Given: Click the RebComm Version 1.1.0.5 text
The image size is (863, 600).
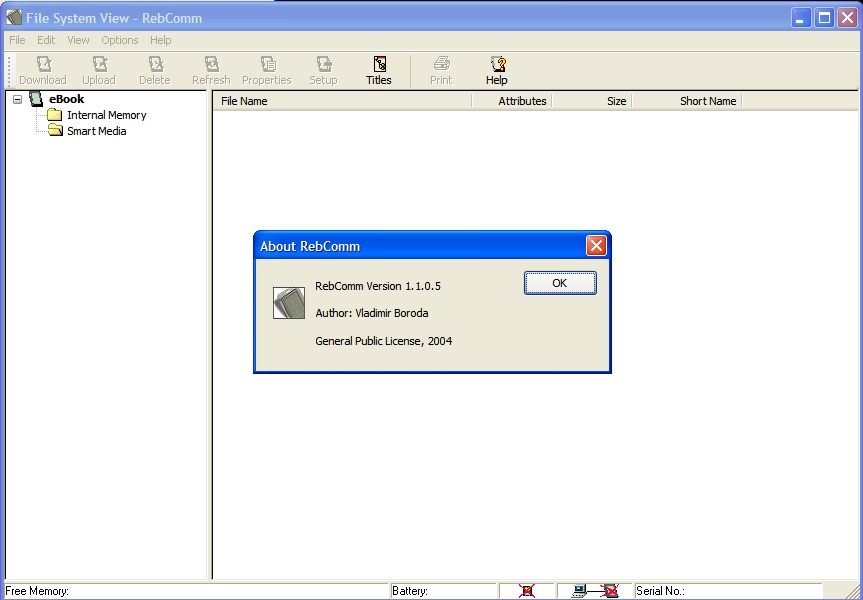Looking at the screenshot, I should coord(378,286).
